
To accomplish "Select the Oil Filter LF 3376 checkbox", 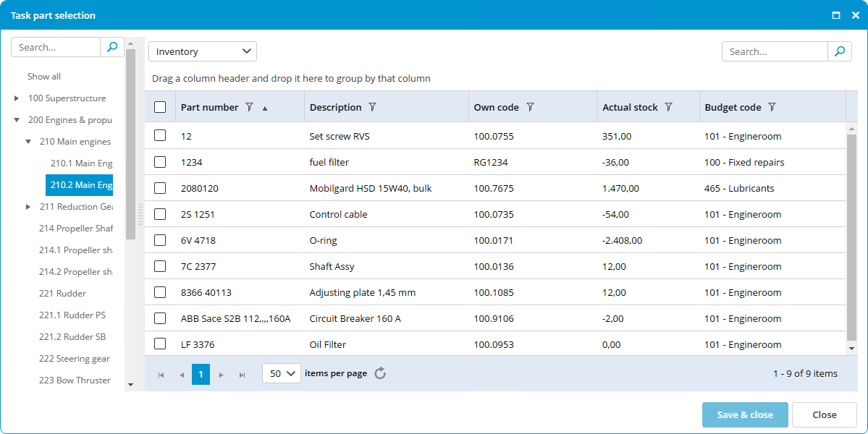I will pyautogui.click(x=160, y=344).
